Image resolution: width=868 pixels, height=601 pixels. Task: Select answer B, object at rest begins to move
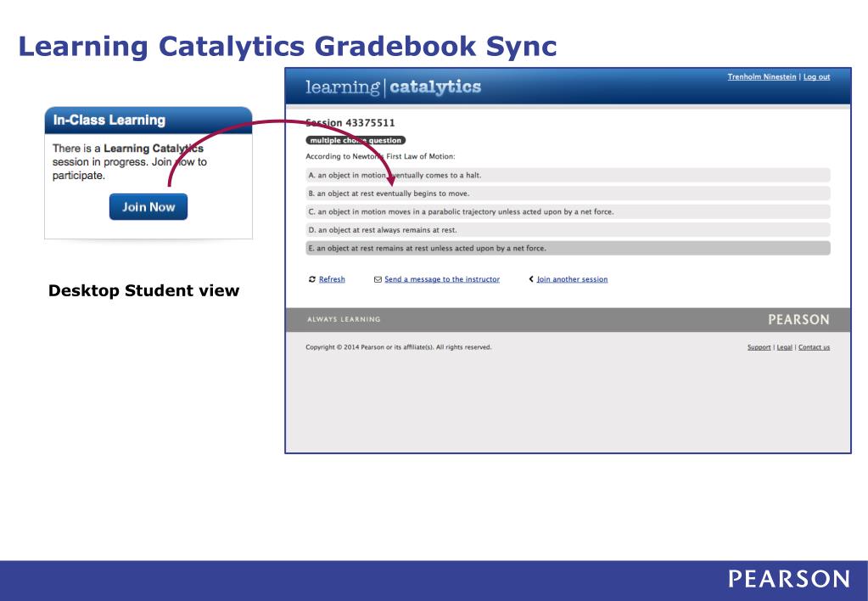tap(568, 194)
